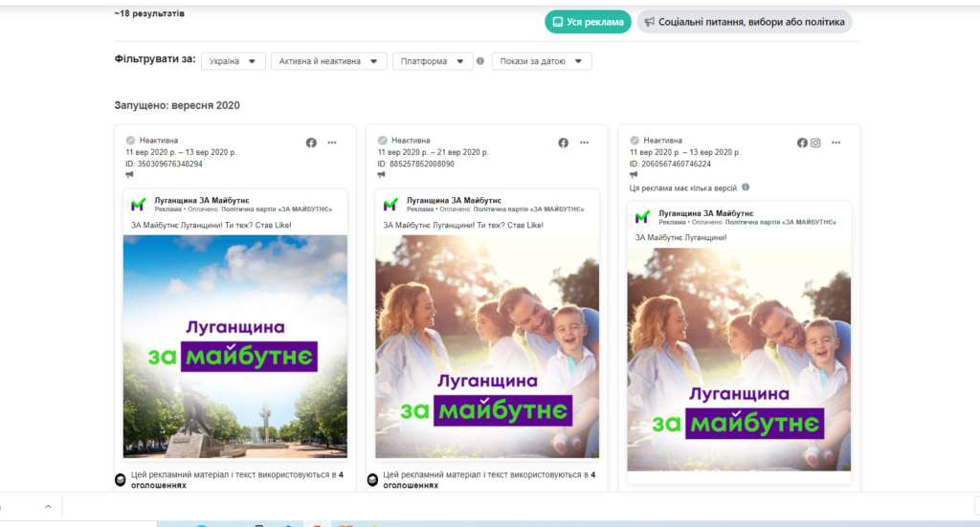Click page logo in ad 2060567460746224
980x527 pixels.
642,217
